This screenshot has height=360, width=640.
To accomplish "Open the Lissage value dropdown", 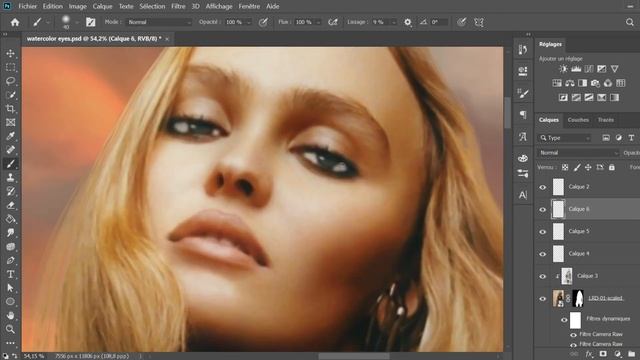I will [x=393, y=22].
